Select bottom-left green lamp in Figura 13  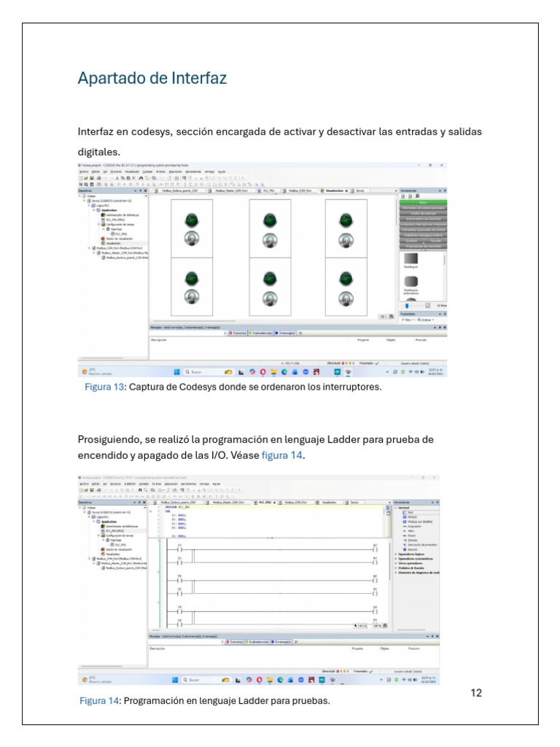point(192,279)
